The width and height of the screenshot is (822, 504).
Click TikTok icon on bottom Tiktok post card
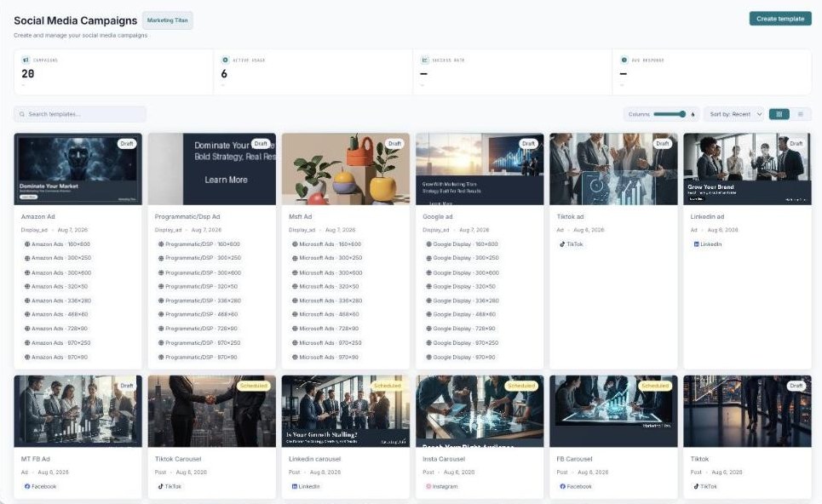pos(697,487)
